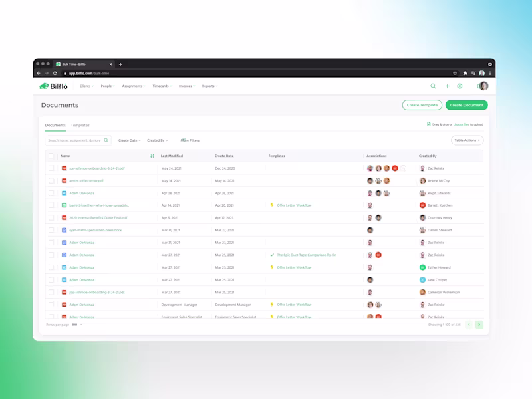Image resolution: width=532 pixels, height=399 pixels.
Task: Check the box for amtec-offer-letter.pdf row
Action: pos(51,180)
